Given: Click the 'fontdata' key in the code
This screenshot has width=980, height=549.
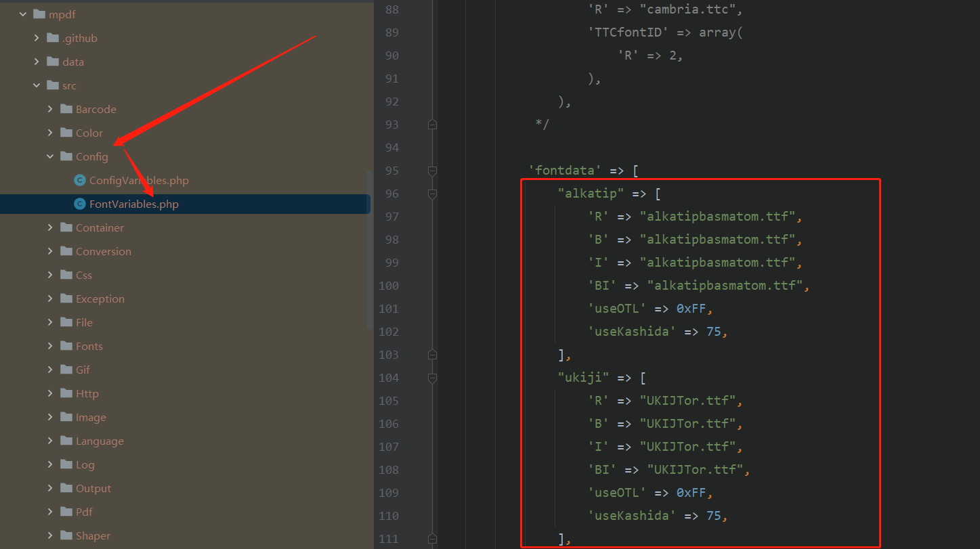Looking at the screenshot, I should click(x=566, y=171).
